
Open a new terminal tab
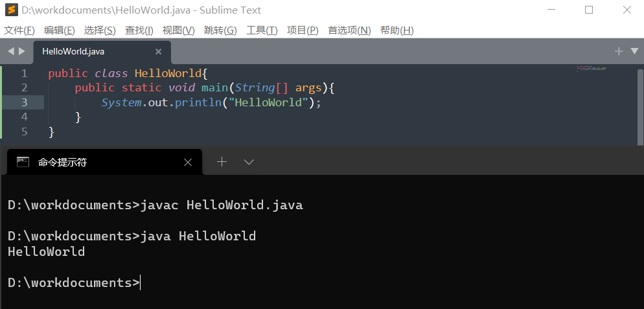click(x=222, y=162)
